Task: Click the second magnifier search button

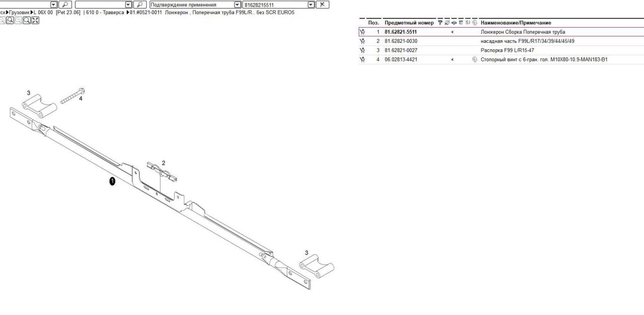Action: [139, 5]
